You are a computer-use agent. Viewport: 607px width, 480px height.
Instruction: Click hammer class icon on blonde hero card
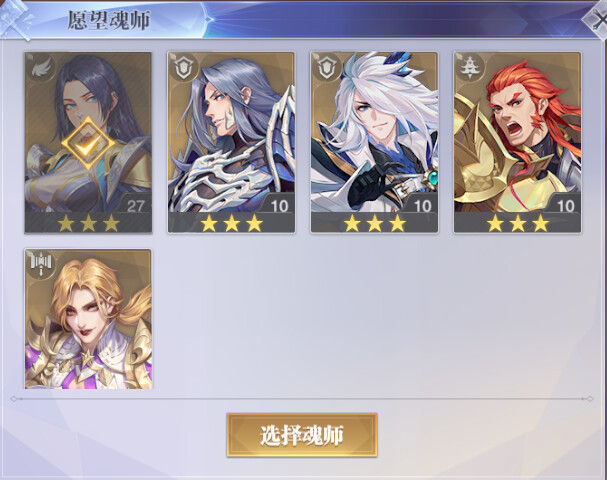(40, 264)
